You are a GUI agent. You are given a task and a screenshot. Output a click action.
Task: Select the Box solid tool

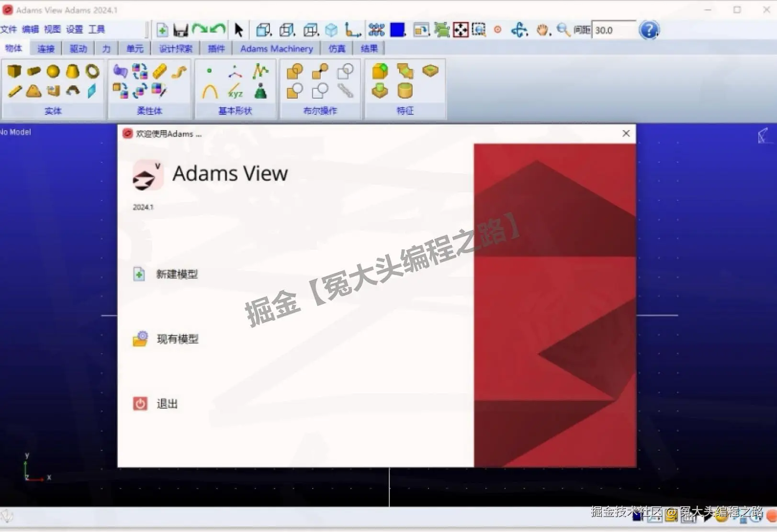(x=14, y=70)
